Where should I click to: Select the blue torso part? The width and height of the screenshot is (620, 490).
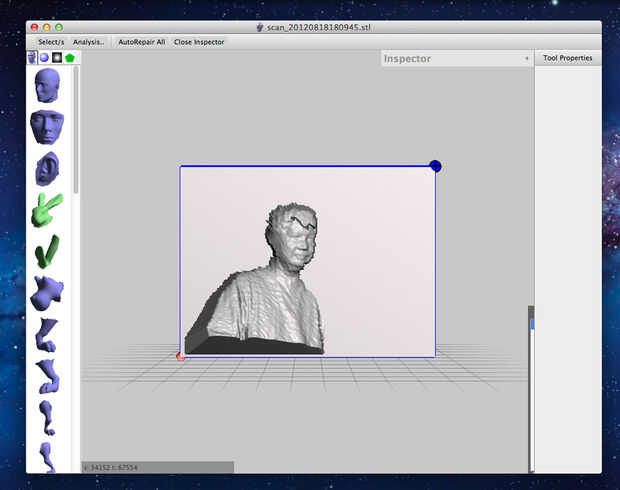[x=46, y=292]
